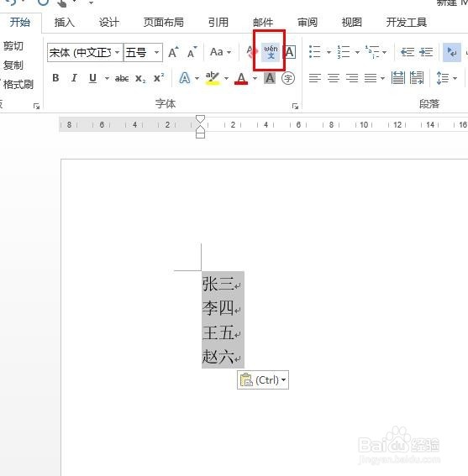
Task: Click the multilevel list icon
Action: tap(372, 52)
